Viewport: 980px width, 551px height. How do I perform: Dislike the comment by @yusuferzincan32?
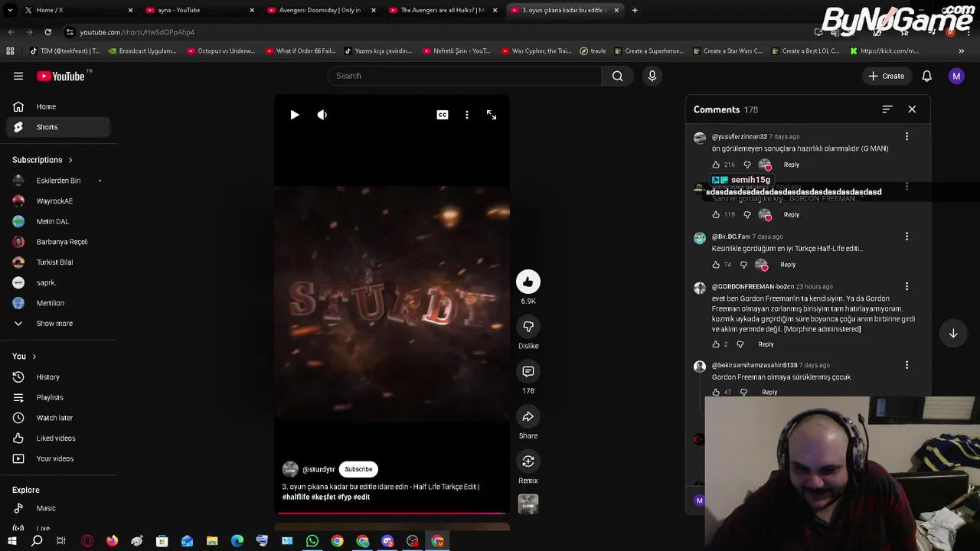(747, 165)
